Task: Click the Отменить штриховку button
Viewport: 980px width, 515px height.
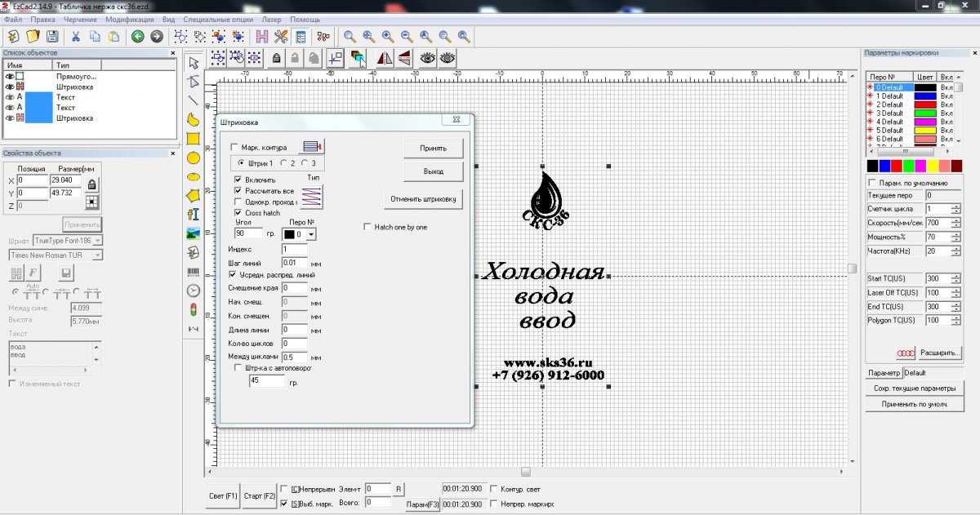Action: (x=423, y=199)
